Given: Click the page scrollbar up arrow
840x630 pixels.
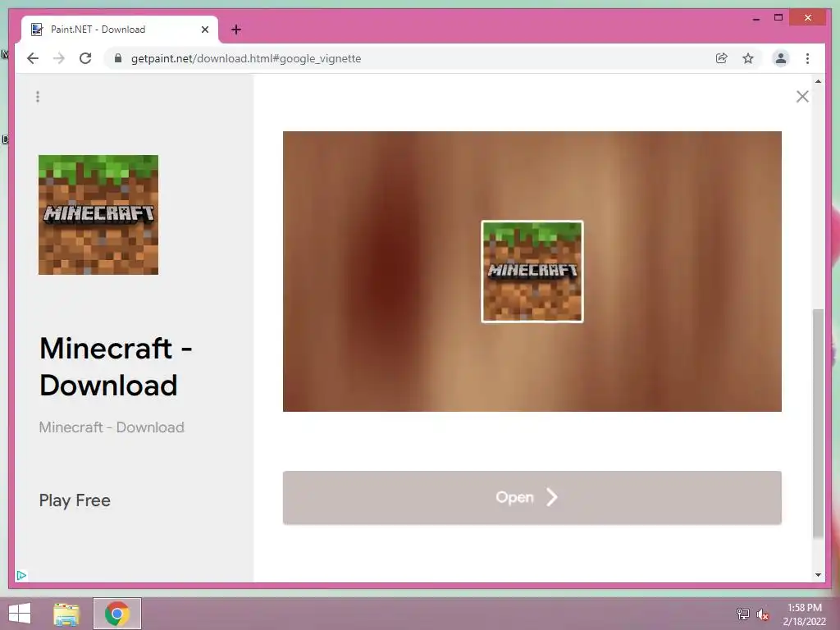Looking at the screenshot, I should pos(818,81).
